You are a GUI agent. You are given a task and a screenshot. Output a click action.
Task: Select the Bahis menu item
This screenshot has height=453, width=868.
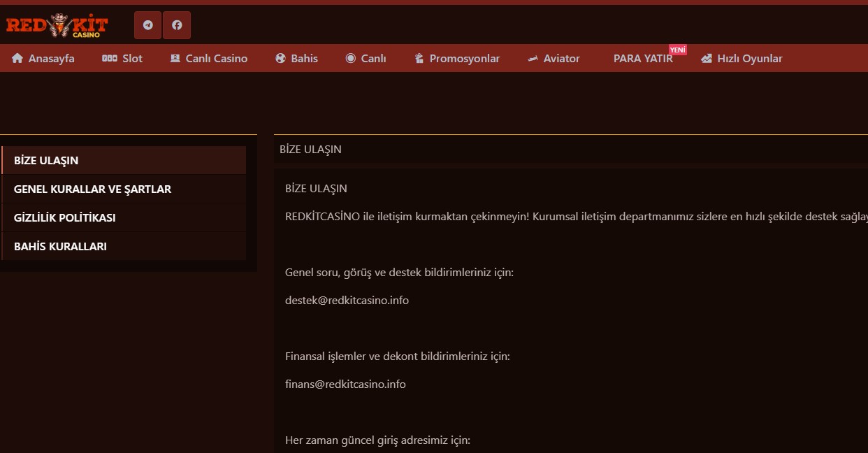[x=297, y=59]
